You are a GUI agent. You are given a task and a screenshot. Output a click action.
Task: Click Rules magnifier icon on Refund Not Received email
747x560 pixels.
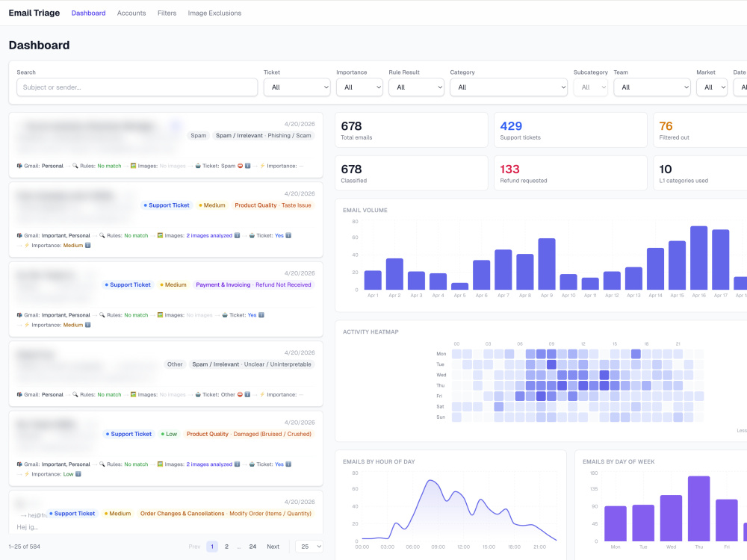click(x=102, y=315)
